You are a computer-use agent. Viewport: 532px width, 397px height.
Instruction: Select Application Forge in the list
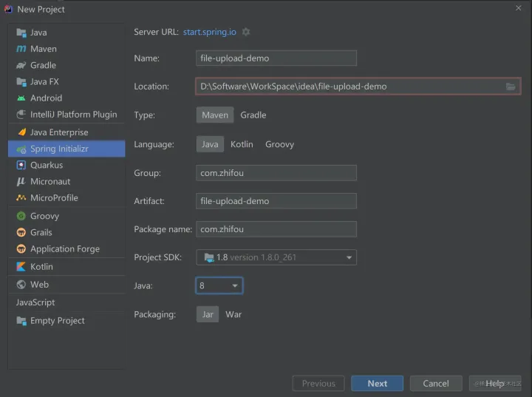[66, 249]
